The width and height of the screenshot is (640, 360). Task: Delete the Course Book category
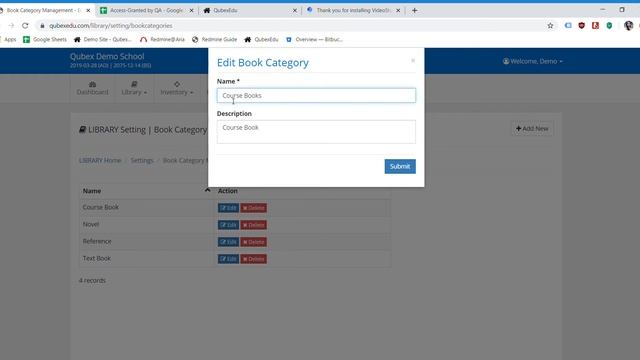[253, 208]
